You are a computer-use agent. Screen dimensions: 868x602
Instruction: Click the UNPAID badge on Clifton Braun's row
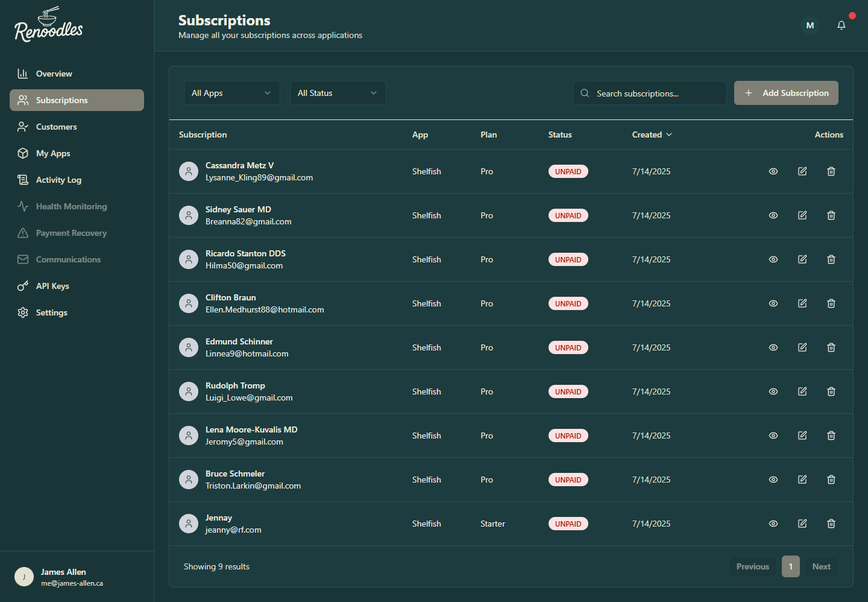[568, 303]
